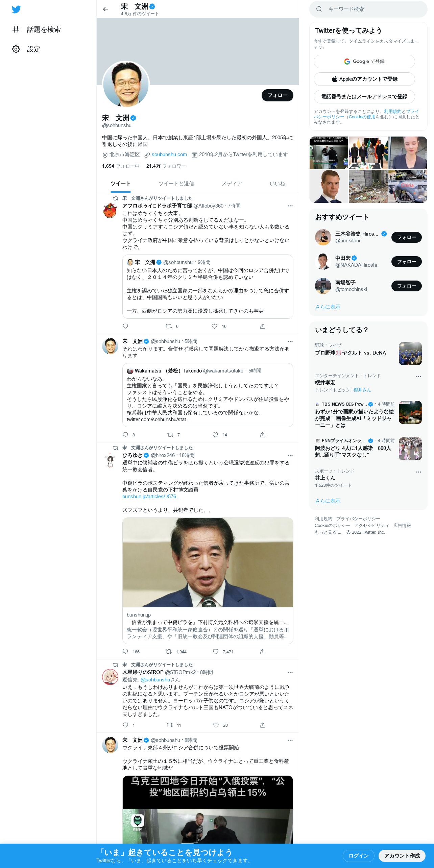
Task: Open プライバシーポリシー footer link
Action: pos(358,519)
